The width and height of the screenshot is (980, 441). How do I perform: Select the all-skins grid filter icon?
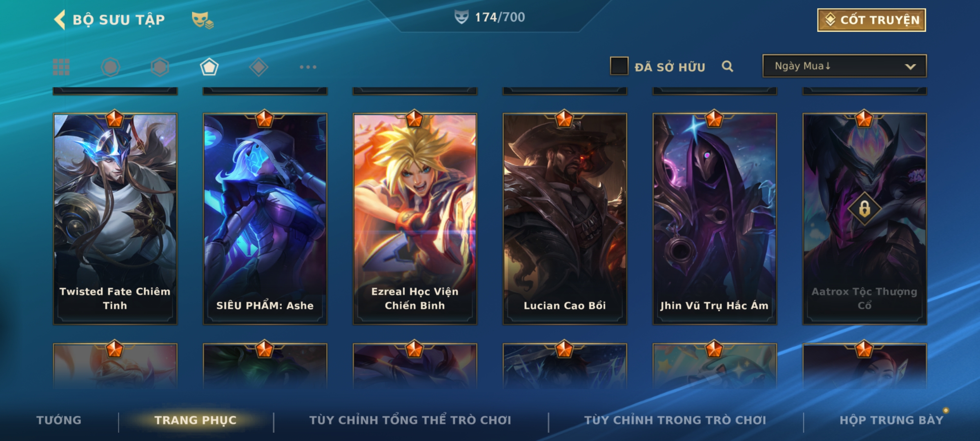pos(61,67)
